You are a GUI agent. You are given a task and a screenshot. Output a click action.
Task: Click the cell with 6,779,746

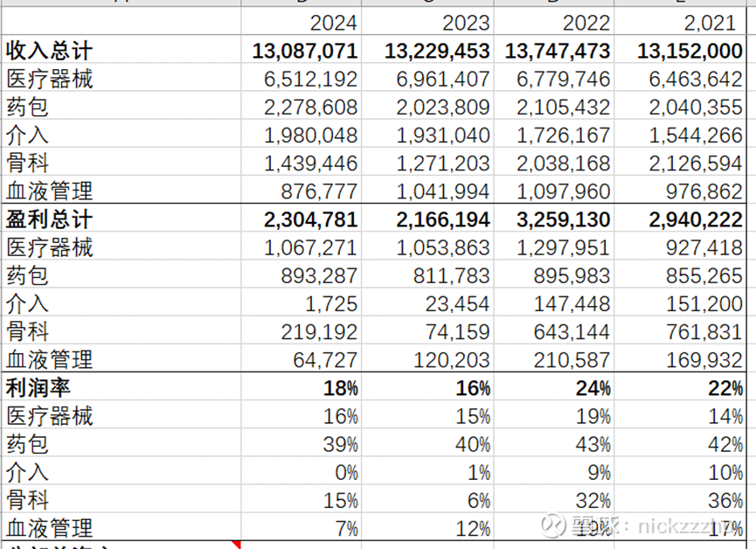(x=554, y=79)
